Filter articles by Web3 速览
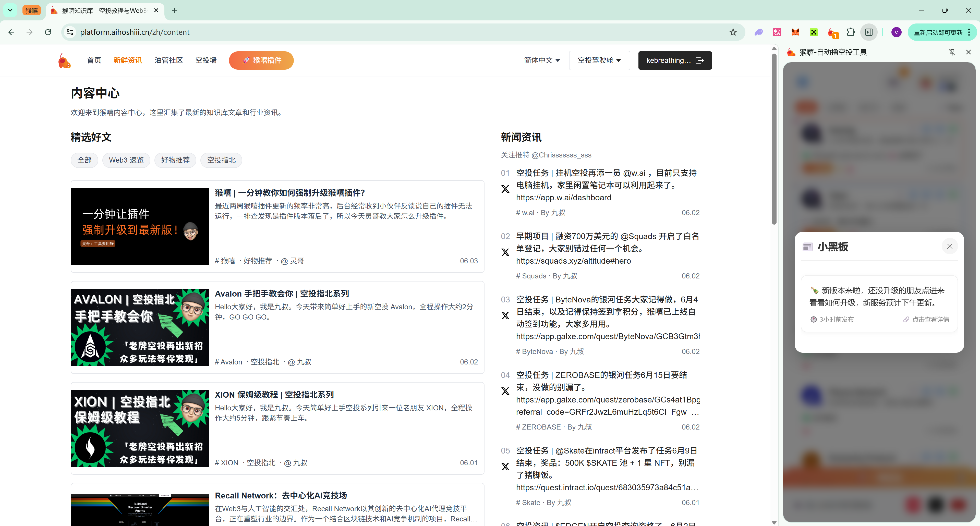 [x=126, y=160]
